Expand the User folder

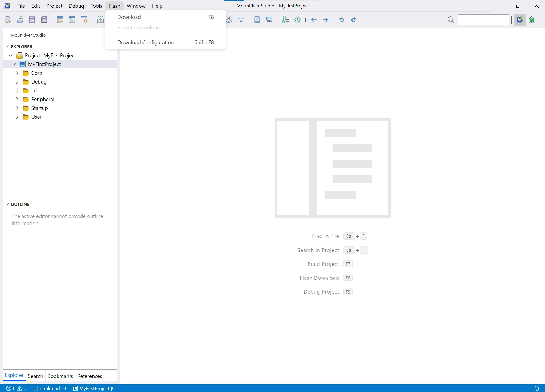click(17, 117)
